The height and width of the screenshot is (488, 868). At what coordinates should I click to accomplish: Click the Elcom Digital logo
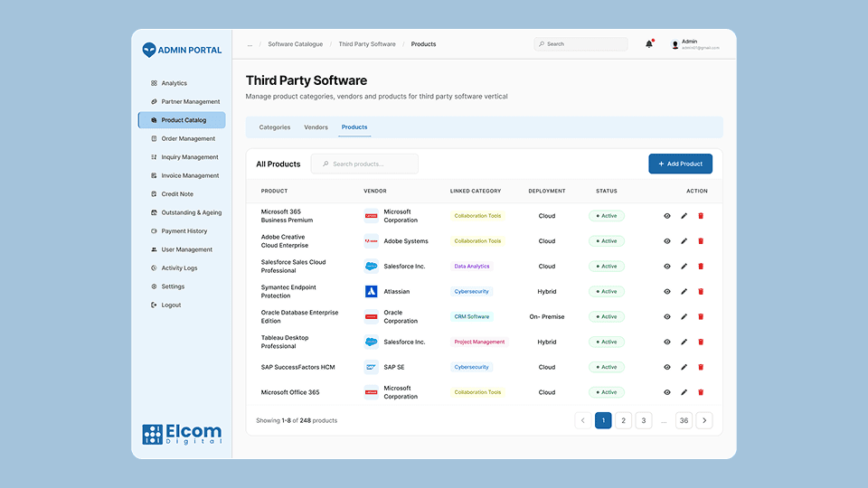tap(182, 434)
